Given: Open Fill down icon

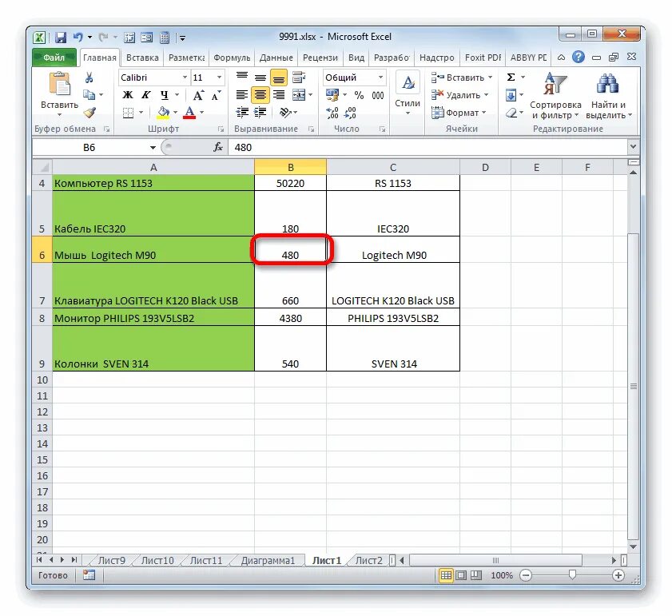Looking at the screenshot, I should pyautogui.click(x=511, y=95).
